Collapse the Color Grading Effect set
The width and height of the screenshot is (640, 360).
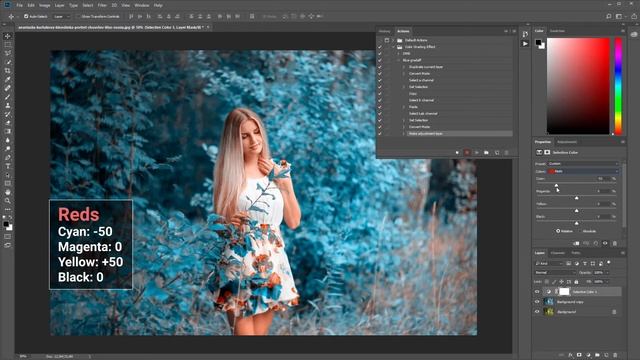click(x=393, y=47)
